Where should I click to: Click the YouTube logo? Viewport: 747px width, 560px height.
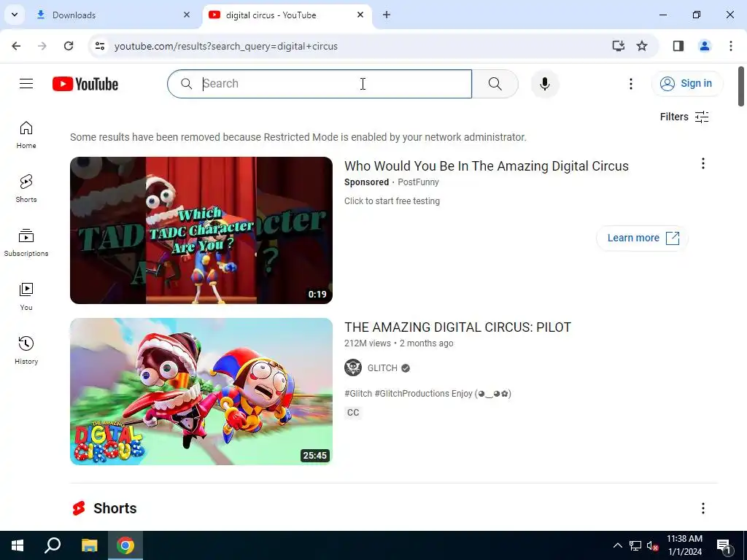pyautogui.click(x=85, y=84)
